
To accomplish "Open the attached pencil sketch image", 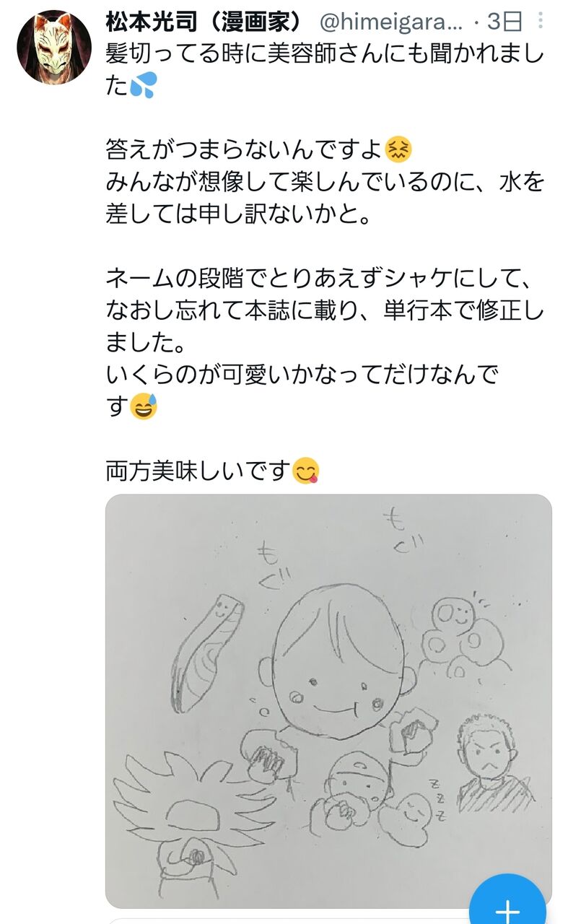I will tap(329, 701).
